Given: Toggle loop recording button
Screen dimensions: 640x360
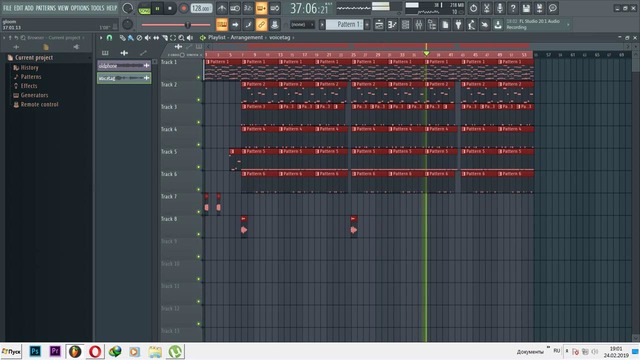Looking at the screenshot, I should point(275,8).
